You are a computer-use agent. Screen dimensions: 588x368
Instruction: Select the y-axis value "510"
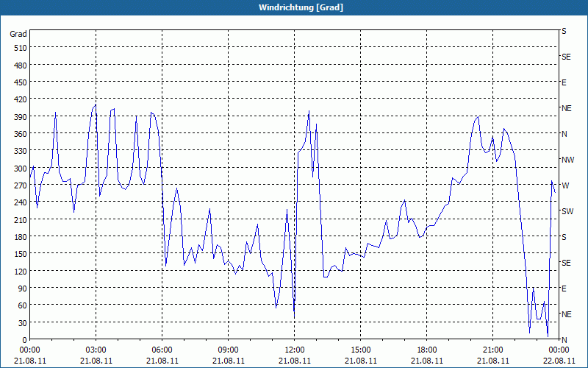[21, 48]
